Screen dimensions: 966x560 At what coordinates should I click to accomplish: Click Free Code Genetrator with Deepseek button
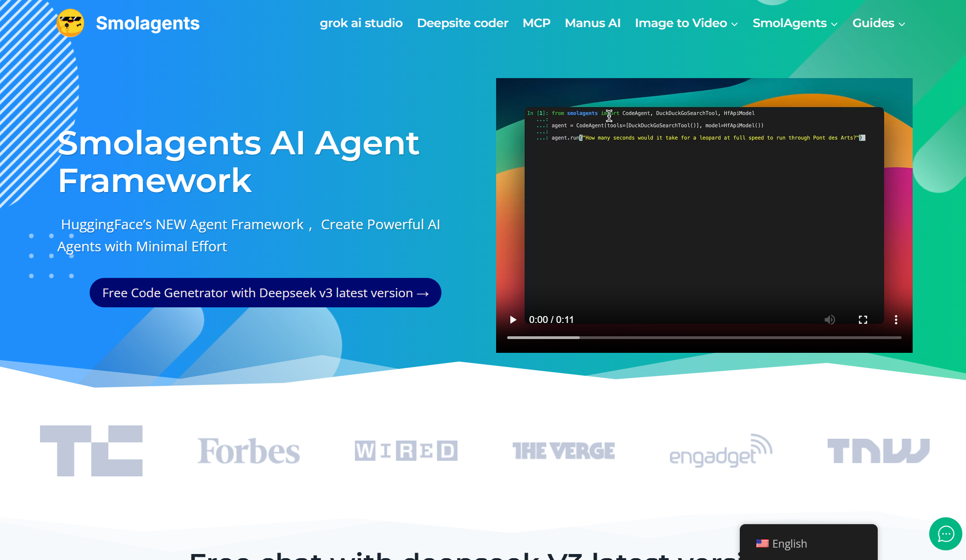click(265, 293)
